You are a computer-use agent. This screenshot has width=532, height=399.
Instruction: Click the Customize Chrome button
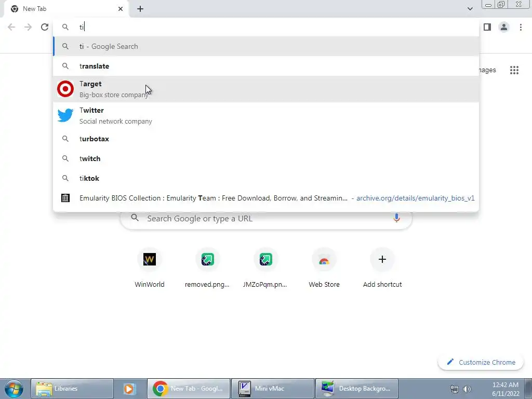(x=481, y=362)
